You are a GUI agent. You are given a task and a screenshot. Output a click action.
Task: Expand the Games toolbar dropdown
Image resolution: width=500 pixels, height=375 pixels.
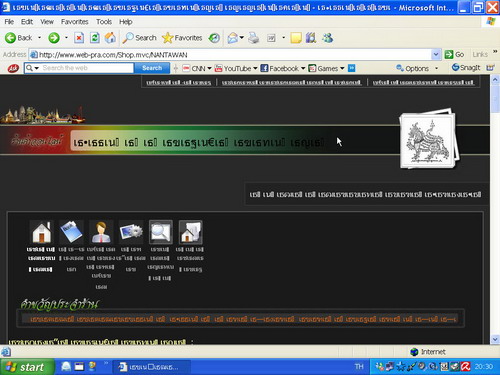[x=342, y=68]
